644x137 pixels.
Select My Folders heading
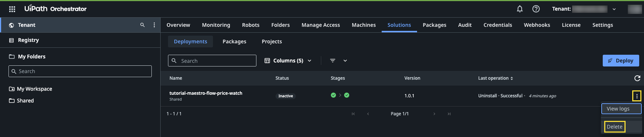point(32,57)
